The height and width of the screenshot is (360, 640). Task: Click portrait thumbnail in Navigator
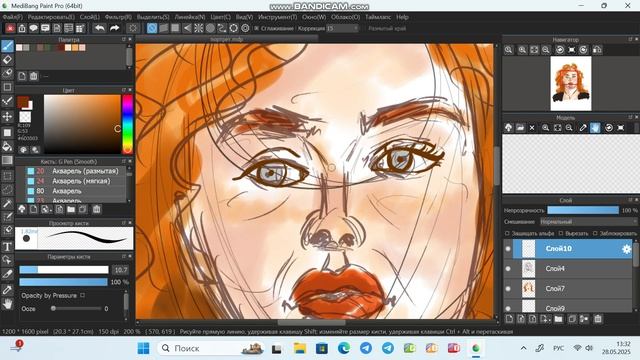571,83
